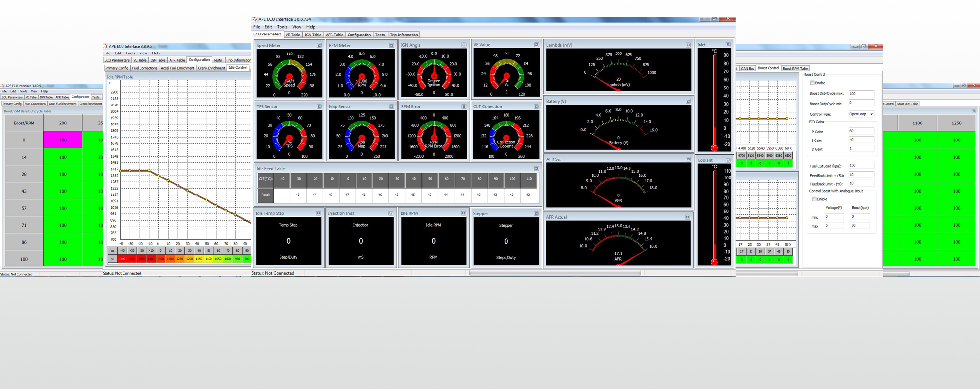Click the RPM Meter panel corner icon
The width and height of the screenshot is (980, 389).
click(391, 45)
